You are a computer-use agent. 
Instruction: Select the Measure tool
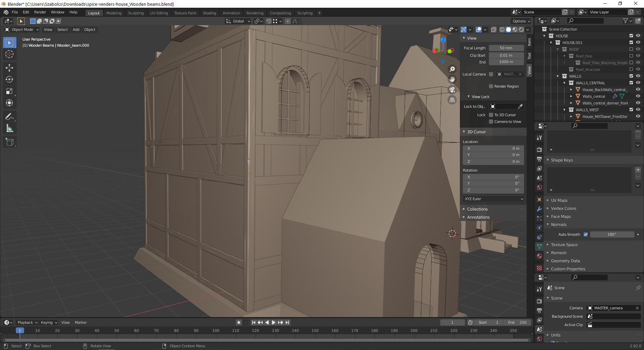tap(9, 129)
